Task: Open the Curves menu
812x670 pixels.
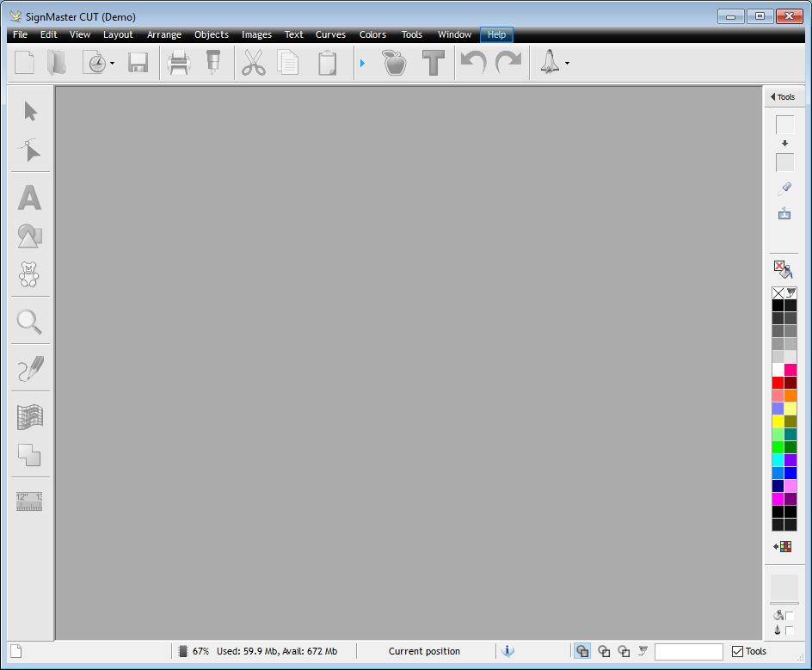Action: tap(330, 34)
